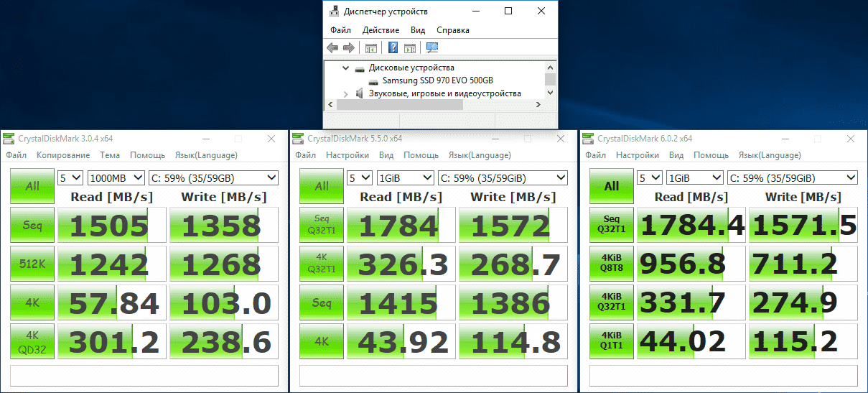Click the Device Manager title bar icon
868x393 pixels.
(334, 11)
